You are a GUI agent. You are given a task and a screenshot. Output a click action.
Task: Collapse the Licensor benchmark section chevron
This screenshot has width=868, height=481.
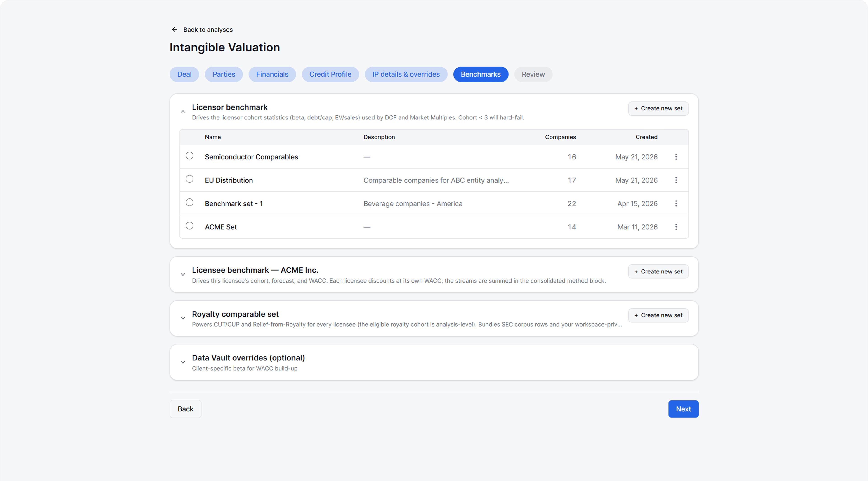(x=183, y=111)
